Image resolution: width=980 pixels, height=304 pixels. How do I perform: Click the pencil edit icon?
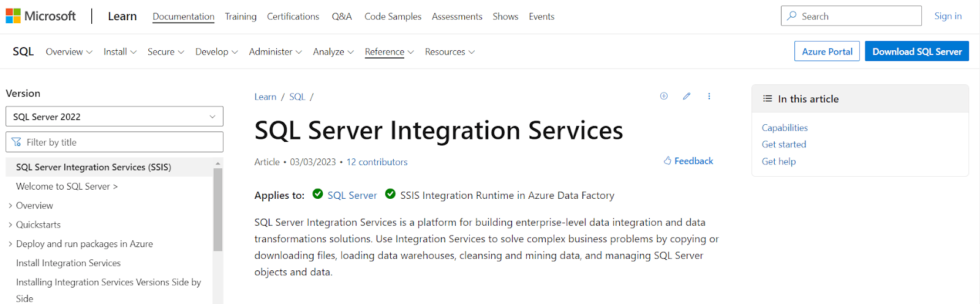coord(687,96)
